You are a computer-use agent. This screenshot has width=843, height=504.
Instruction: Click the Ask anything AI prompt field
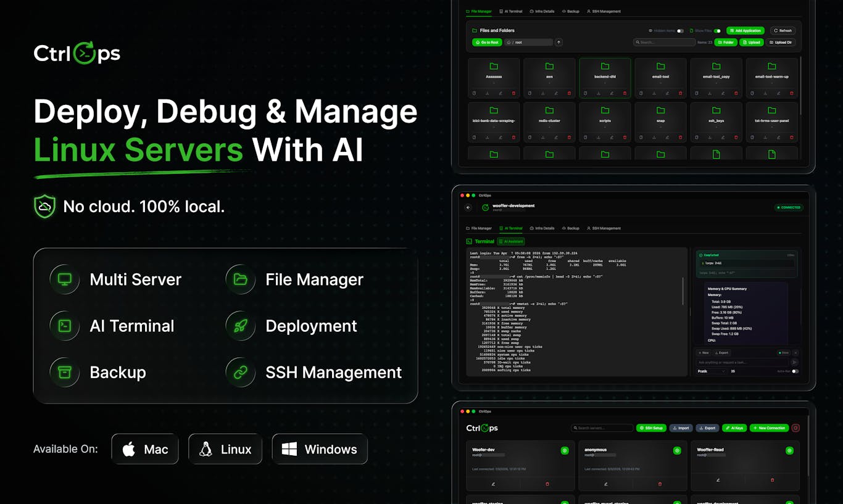pyautogui.click(x=742, y=362)
